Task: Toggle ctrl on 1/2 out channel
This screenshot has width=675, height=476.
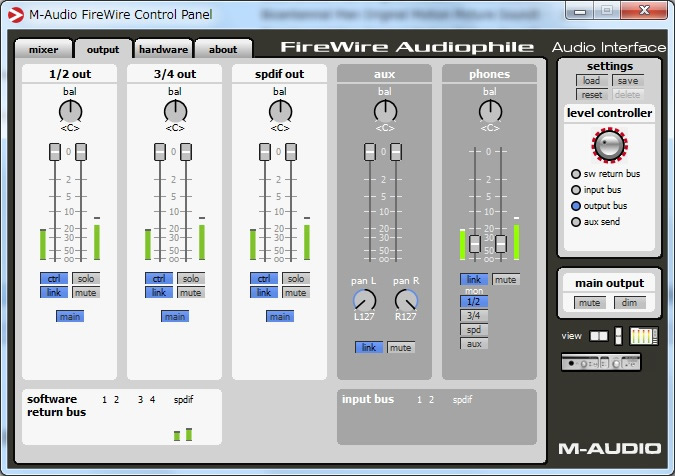Action: pos(54,278)
